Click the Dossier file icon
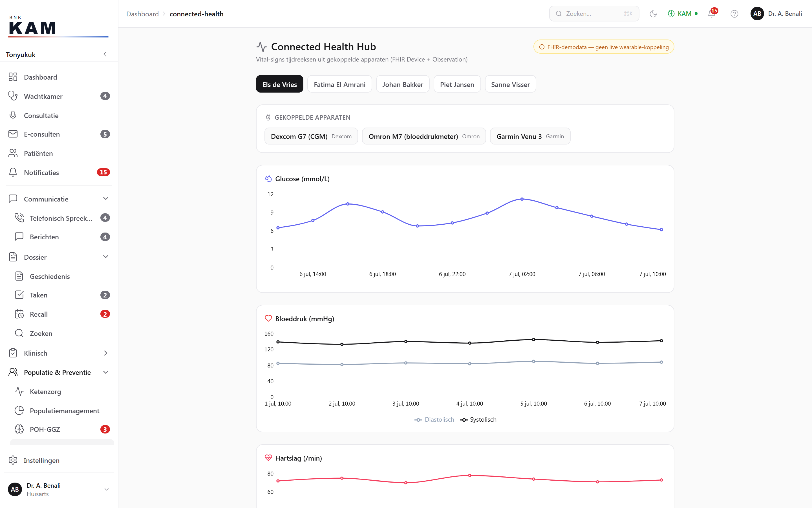This screenshot has height=508, width=812. tap(13, 257)
